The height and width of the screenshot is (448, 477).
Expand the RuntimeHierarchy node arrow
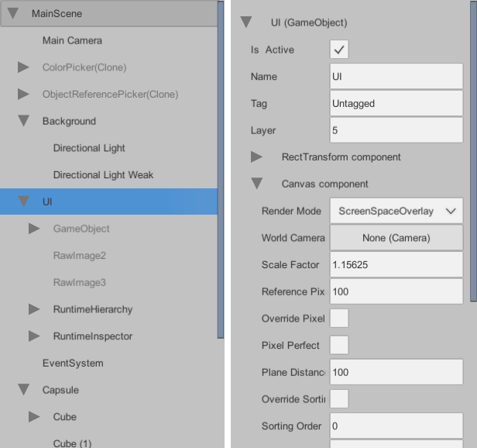34,309
